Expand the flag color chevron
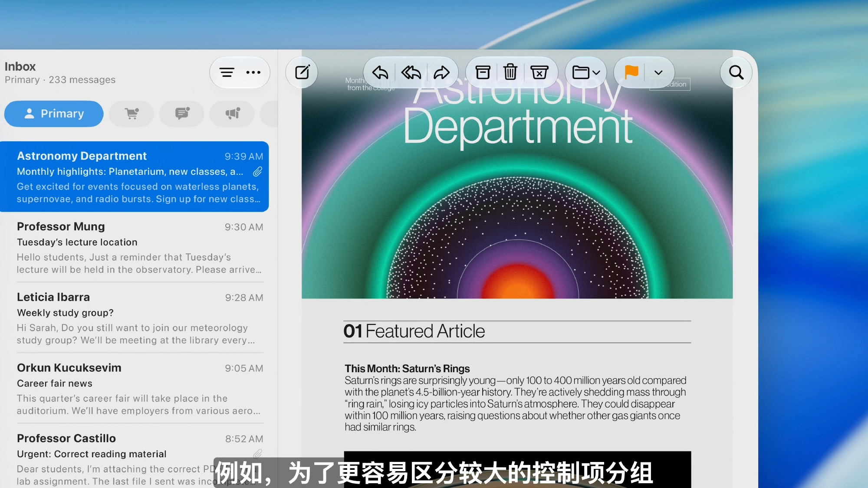Screen dimensions: 868x488 (658, 72)
